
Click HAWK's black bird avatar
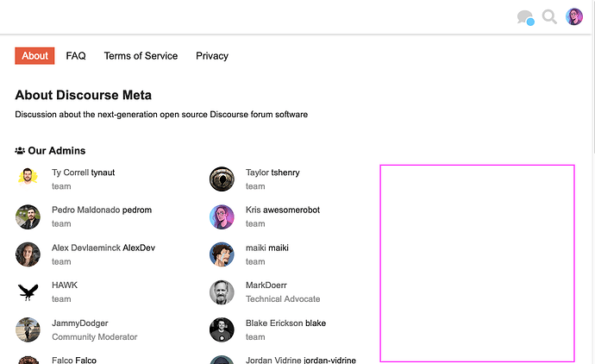[28, 292]
